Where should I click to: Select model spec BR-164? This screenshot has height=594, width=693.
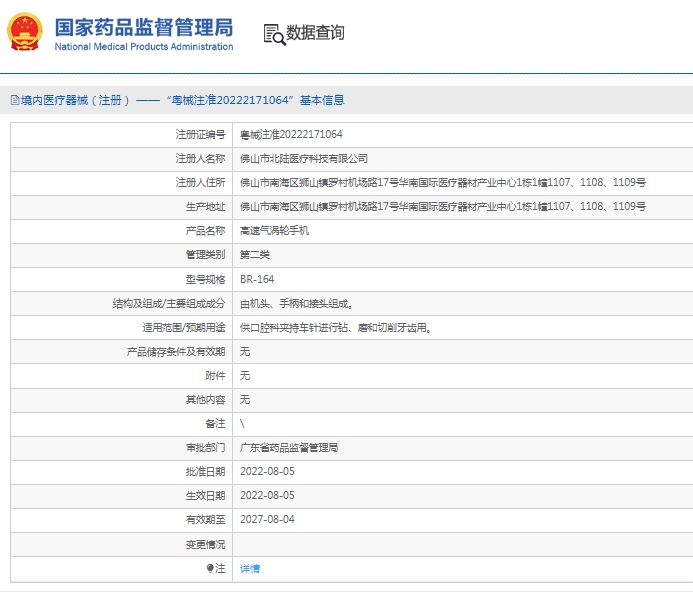tap(257, 279)
